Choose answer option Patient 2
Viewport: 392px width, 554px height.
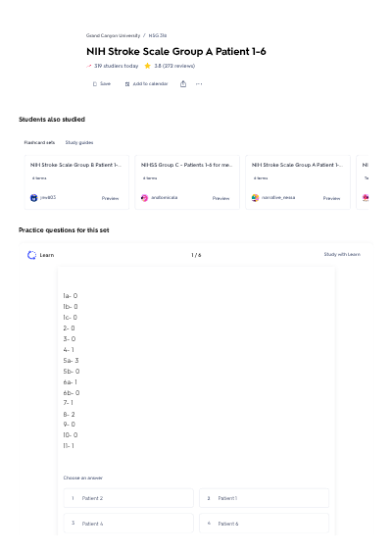coord(128,498)
